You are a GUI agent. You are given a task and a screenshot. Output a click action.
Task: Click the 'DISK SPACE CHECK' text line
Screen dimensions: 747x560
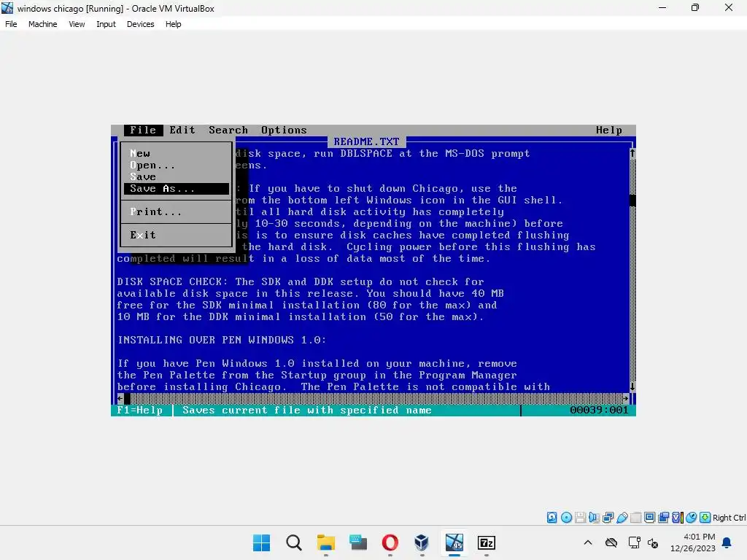point(301,282)
